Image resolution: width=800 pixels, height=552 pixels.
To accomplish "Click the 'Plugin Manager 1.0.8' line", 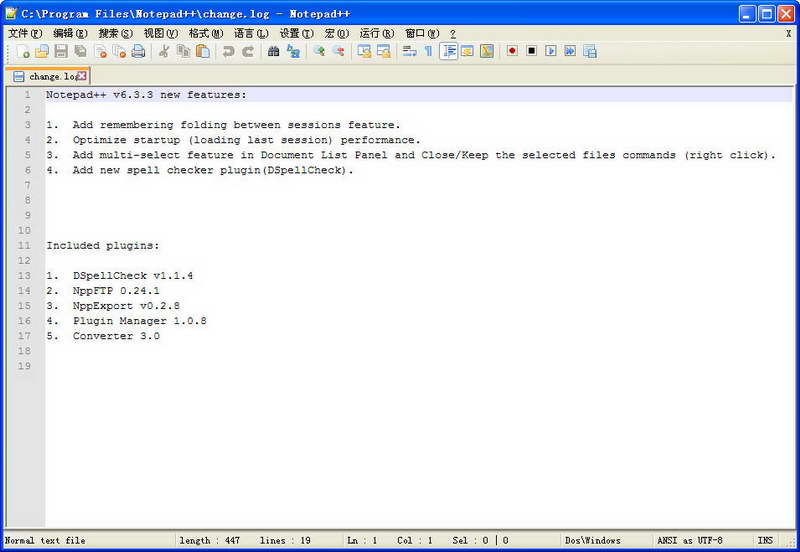I will coord(126,320).
